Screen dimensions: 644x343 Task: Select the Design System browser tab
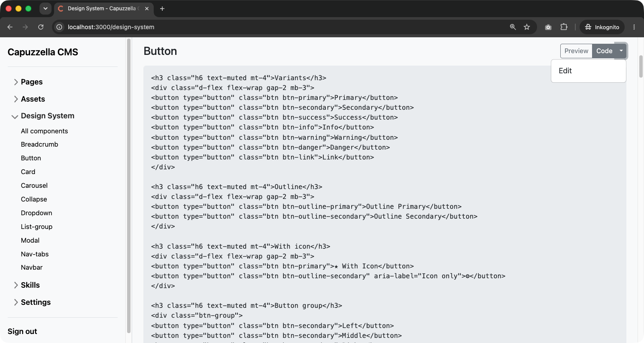click(x=104, y=9)
